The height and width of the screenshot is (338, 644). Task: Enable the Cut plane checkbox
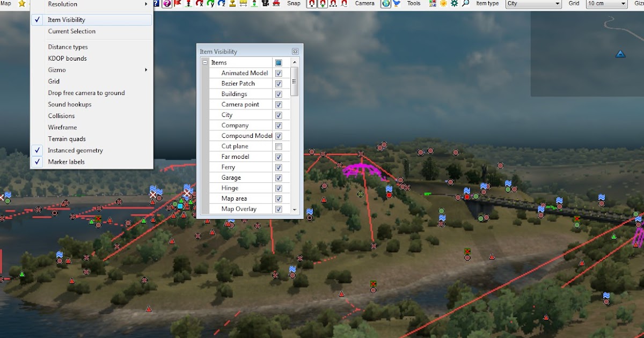click(x=279, y=146)
